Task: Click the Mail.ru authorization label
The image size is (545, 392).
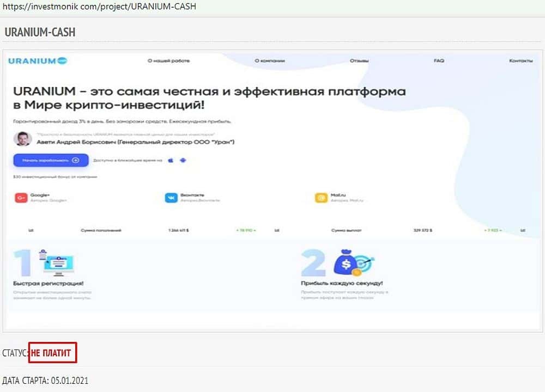Action: 347,198
